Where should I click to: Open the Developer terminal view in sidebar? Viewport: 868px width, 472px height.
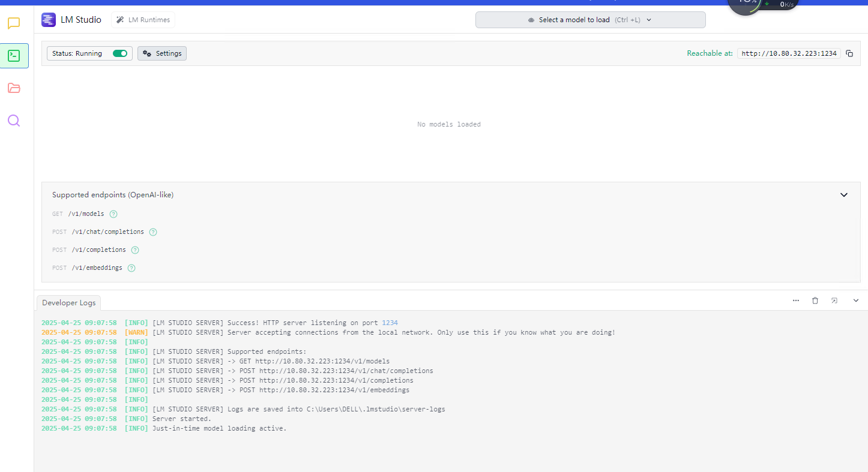[14, 56]
